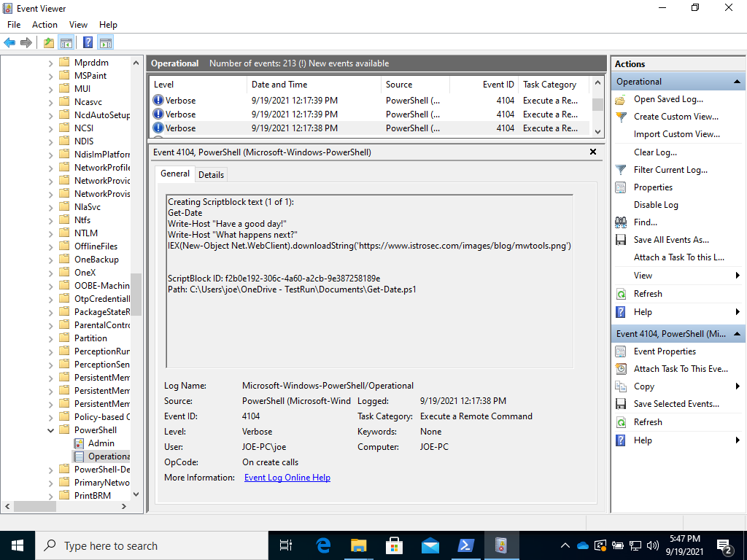747x560 pixels.
Task: Open the Copy submenu arrow in Actions
Action: tap(738, 386)
